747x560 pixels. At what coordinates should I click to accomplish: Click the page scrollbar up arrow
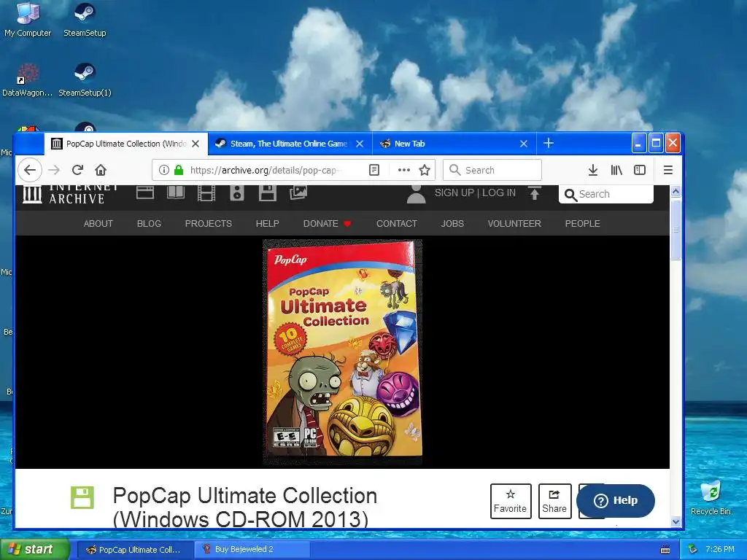point(676,192)
